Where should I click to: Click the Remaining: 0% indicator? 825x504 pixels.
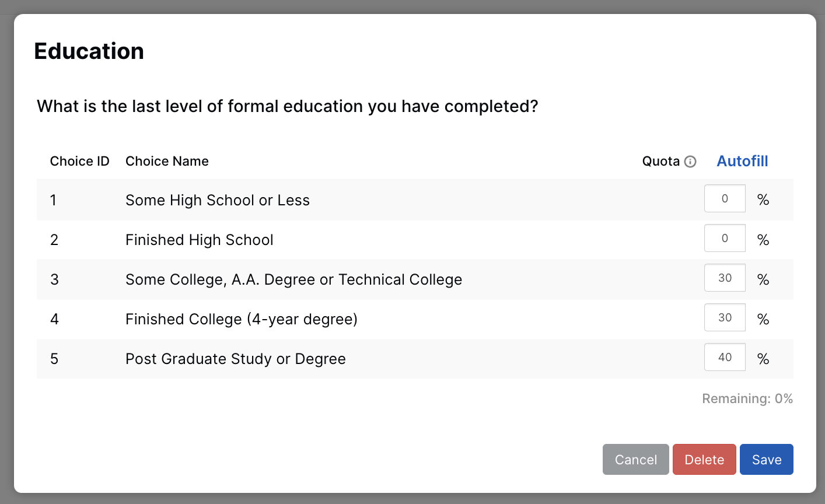(x=747, y=398)
